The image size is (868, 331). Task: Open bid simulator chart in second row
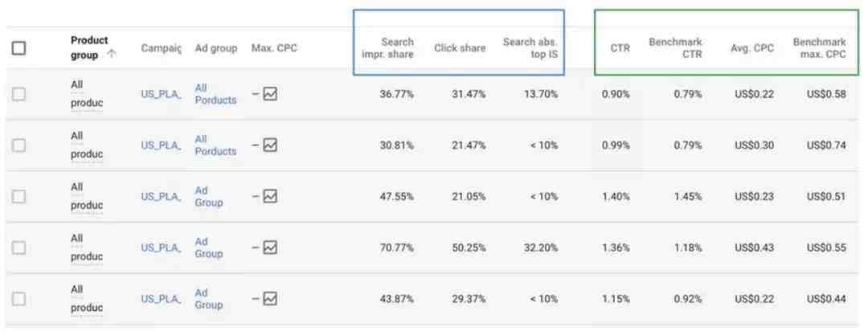tap(270, 145)
